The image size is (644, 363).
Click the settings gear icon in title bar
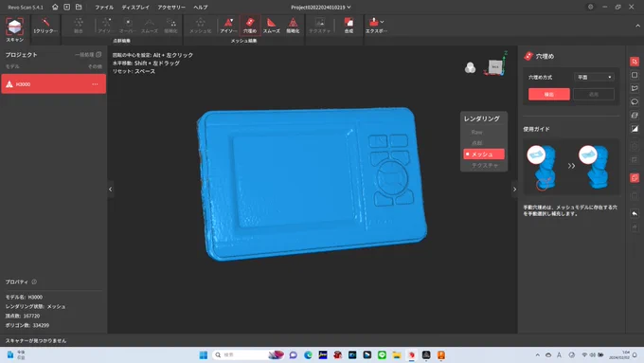591,7
